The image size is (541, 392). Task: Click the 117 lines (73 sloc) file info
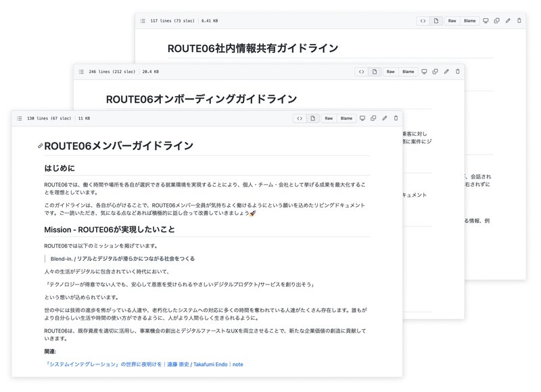click(172, 21)
